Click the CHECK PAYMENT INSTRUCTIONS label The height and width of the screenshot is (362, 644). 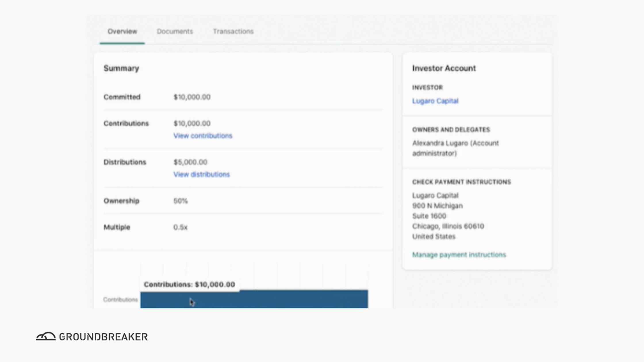[x=461, y=182]
